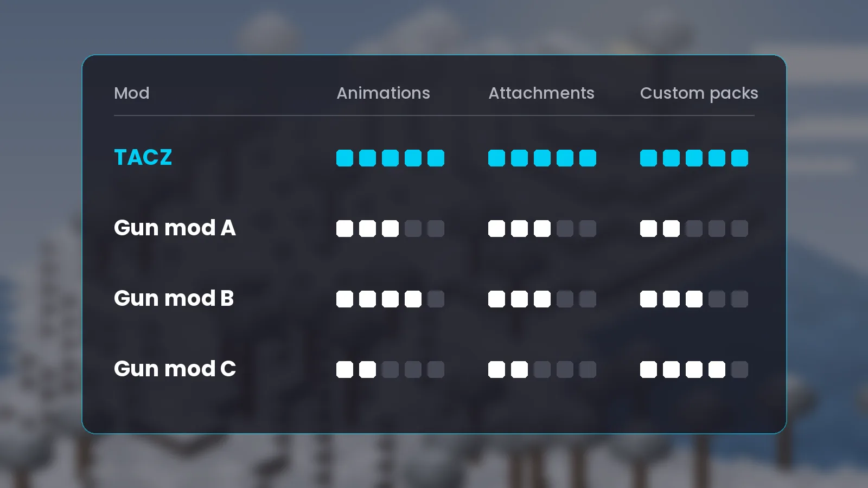Click TACZ Attachments rating bar
The height and width of the screenshot is (488, 868).
(542, 158)
